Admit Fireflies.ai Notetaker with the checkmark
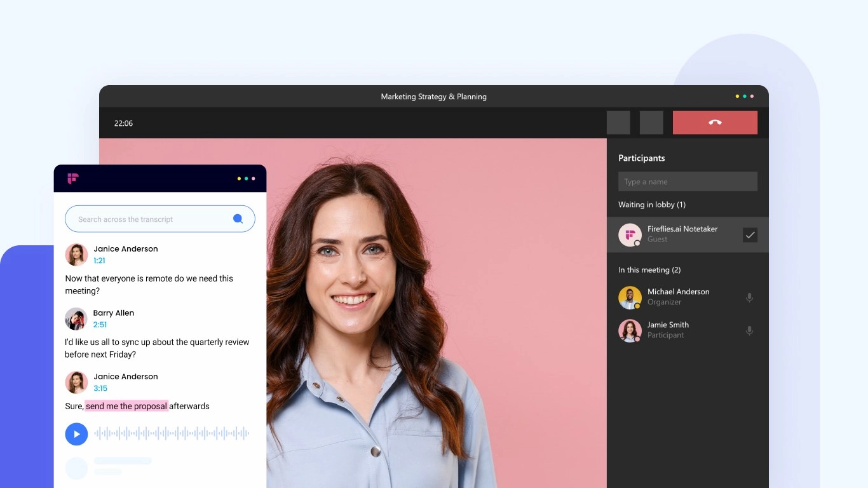This screenshot has width=868, height=488. tap(750, 235)
